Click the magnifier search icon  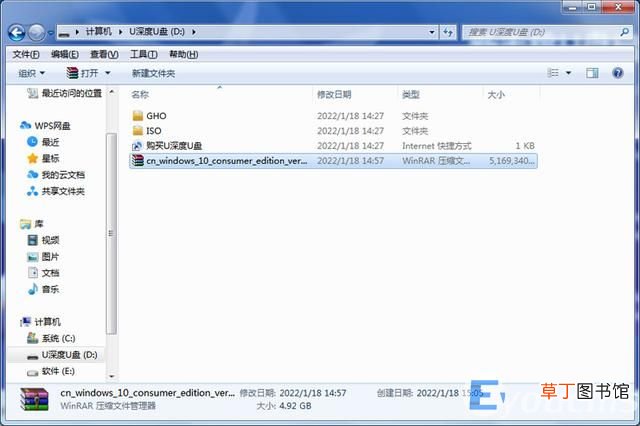(624, 32)
